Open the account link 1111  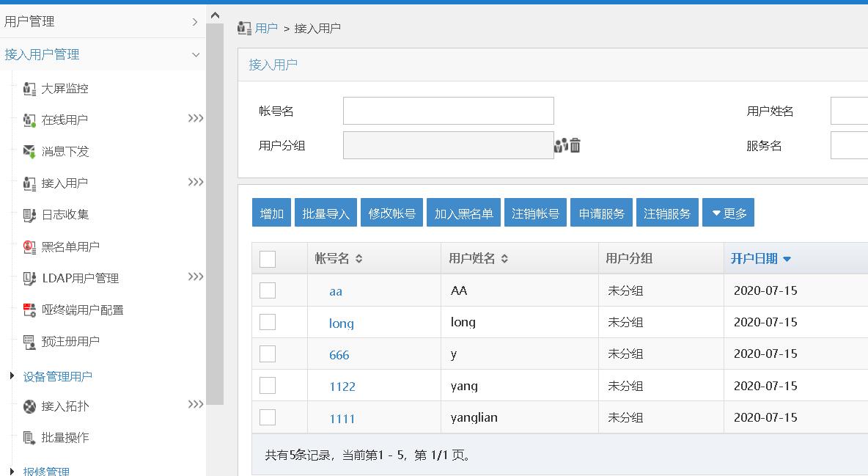click(342, 418)
